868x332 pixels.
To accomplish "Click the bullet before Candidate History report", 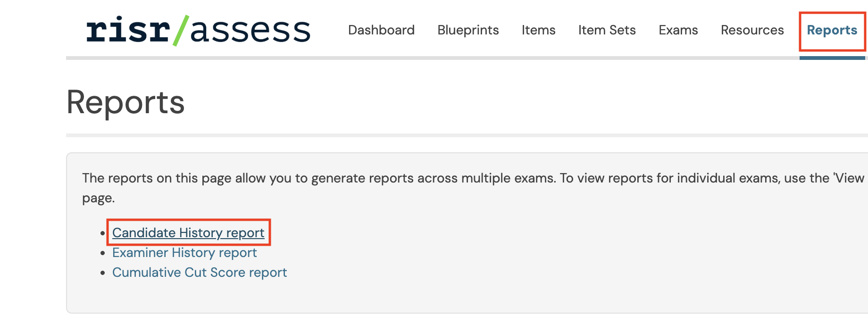I will pos(102,233).
